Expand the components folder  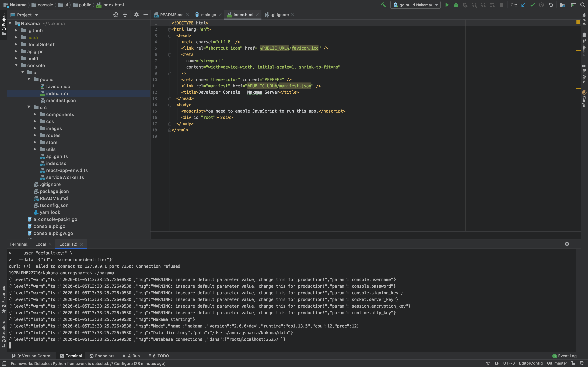[x=35, y=114]
